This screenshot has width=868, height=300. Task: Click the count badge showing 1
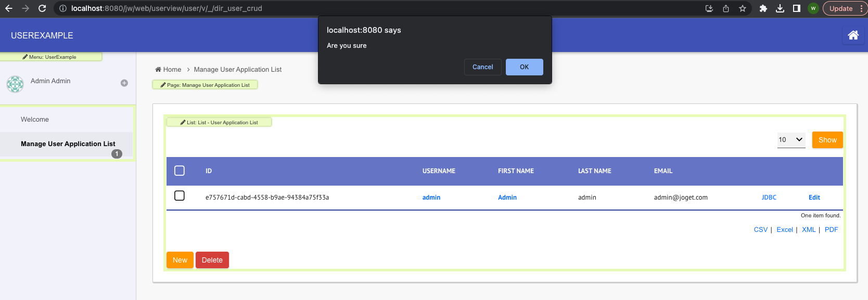pos(117,154)
